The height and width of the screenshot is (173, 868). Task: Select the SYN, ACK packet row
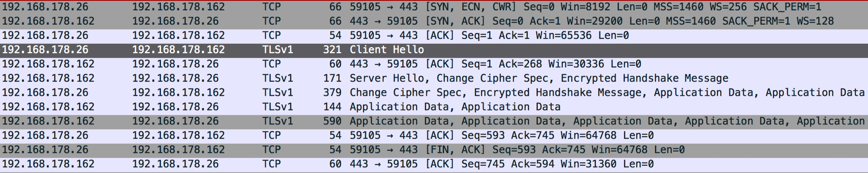tap(434, 21)
